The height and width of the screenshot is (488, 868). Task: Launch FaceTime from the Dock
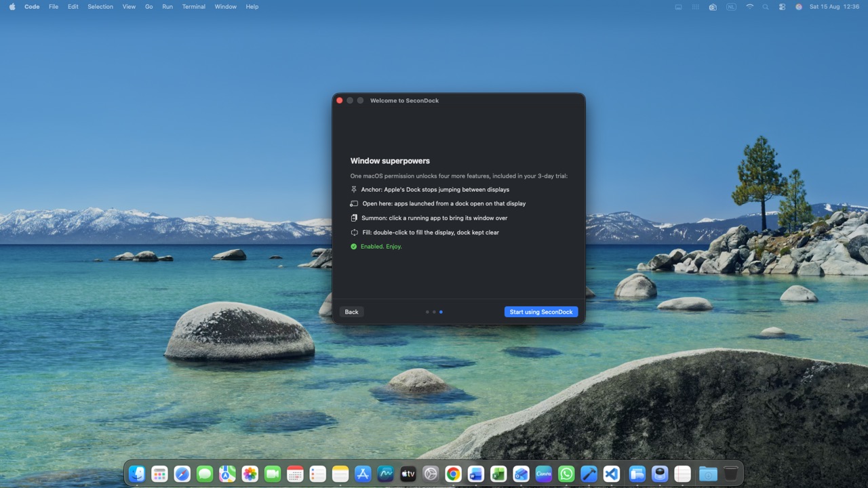coord(273,474)
